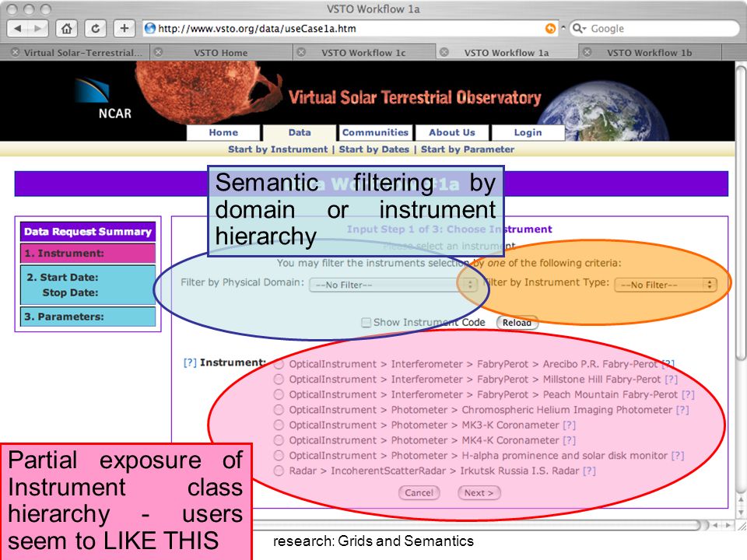Click the horizontal scrollbar right arrow

728,525
